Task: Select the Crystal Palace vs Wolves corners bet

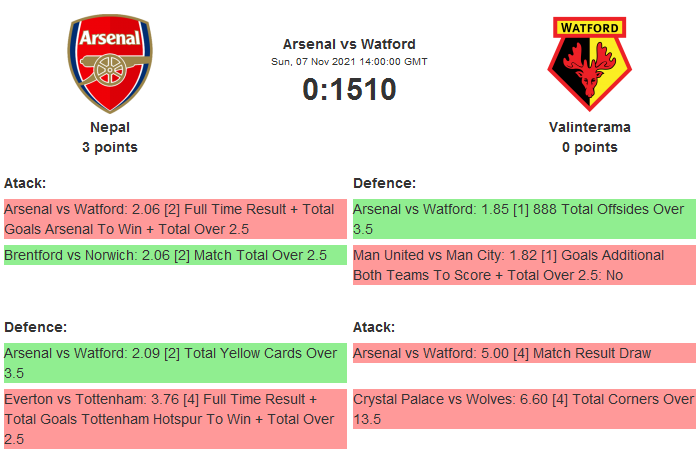Action: pos(523,409)
